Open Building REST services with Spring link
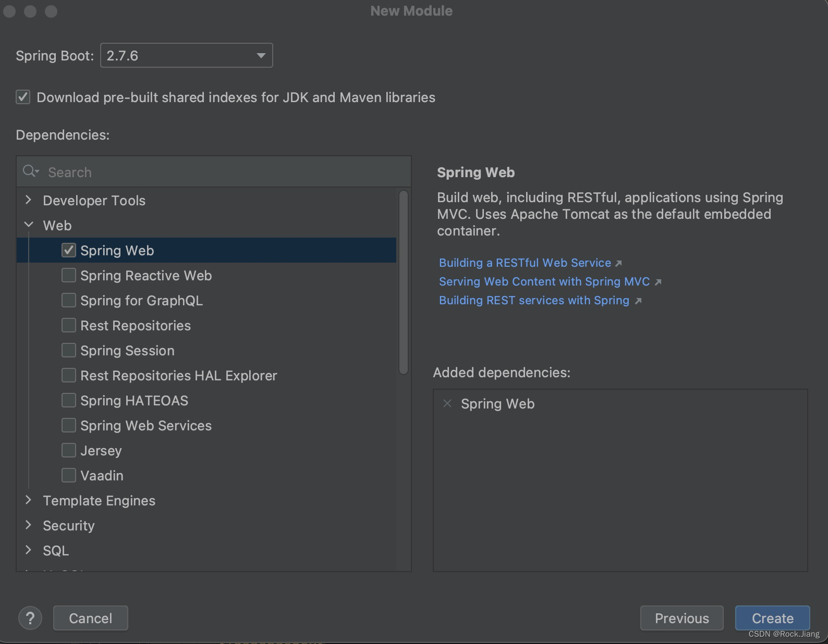The width and height of the screenshot is (828, 644). [534, 300]
